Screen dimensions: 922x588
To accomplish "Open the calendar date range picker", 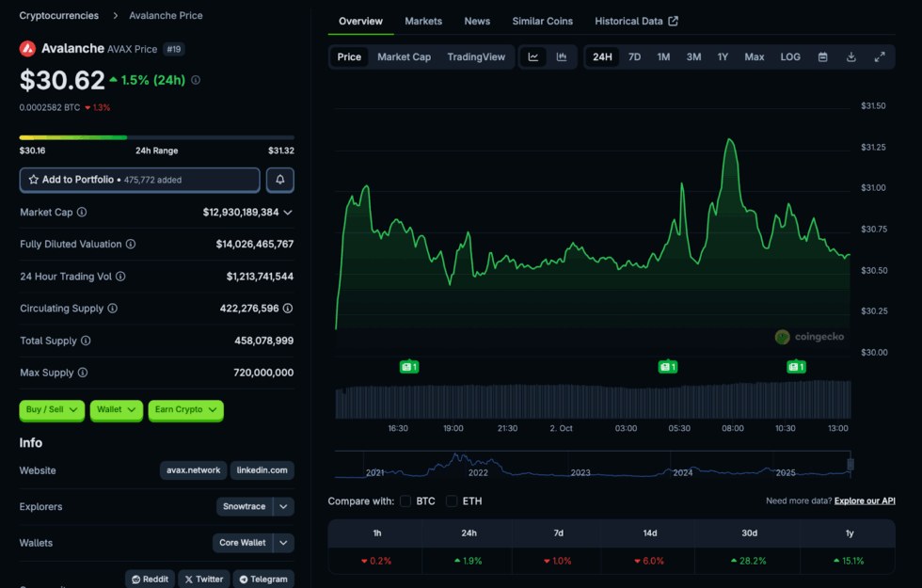I will (822, 57).
